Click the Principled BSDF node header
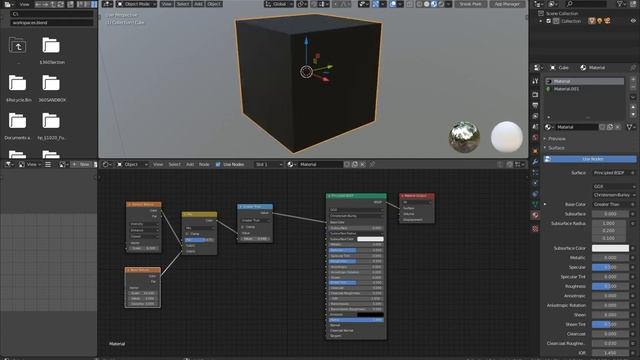 pyautogui.click(x=356, y=196)
